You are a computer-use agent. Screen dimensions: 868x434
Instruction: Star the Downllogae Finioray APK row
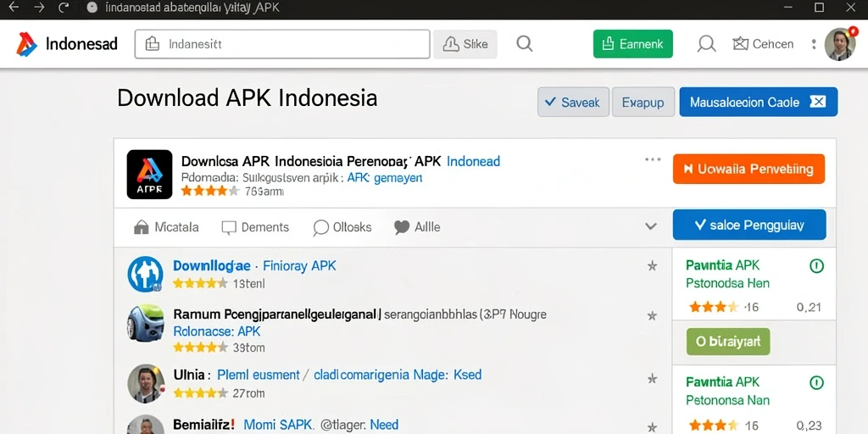(652, 266)
